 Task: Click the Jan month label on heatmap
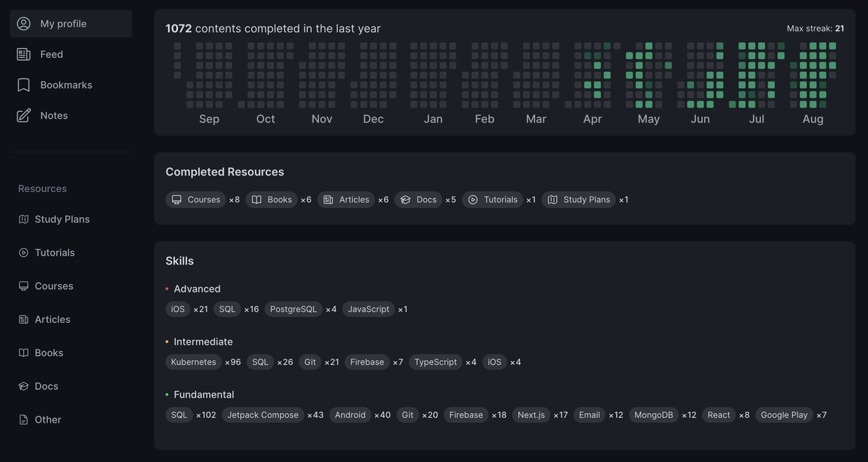[433, 119]
